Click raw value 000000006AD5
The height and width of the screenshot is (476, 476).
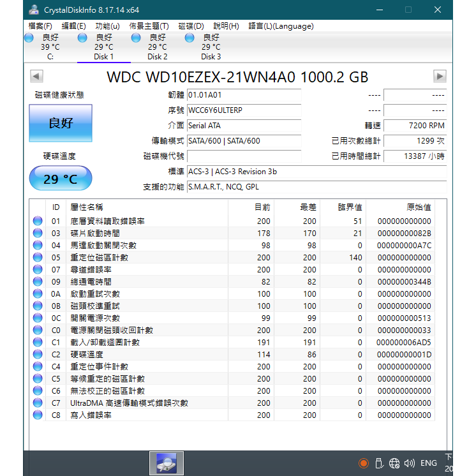click(x=404, y=343)
